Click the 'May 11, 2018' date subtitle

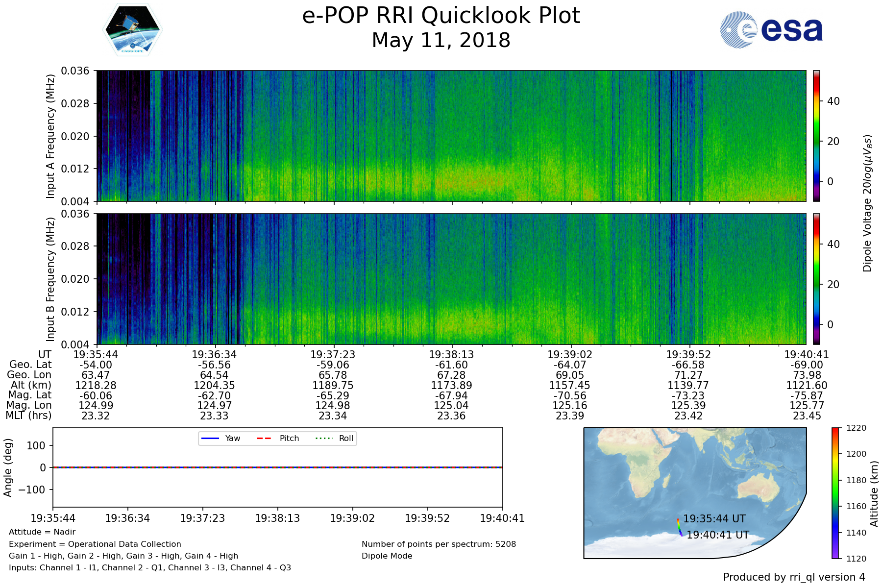441,40
